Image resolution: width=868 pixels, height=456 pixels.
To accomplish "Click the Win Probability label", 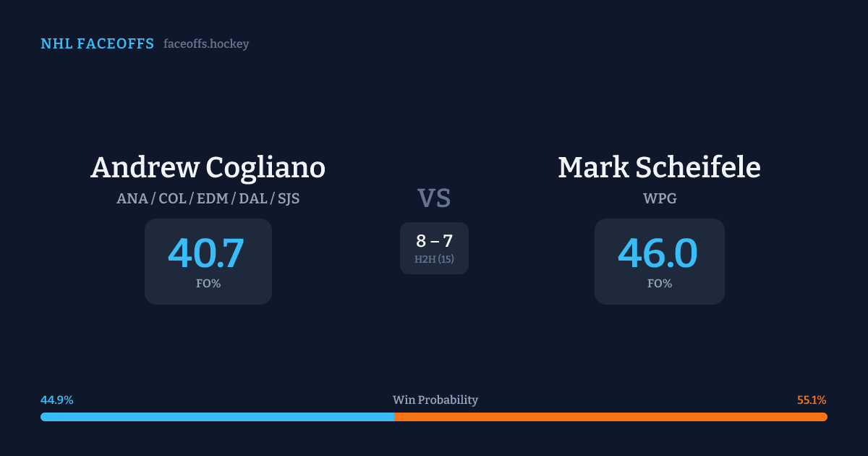I will click(435, 400).
